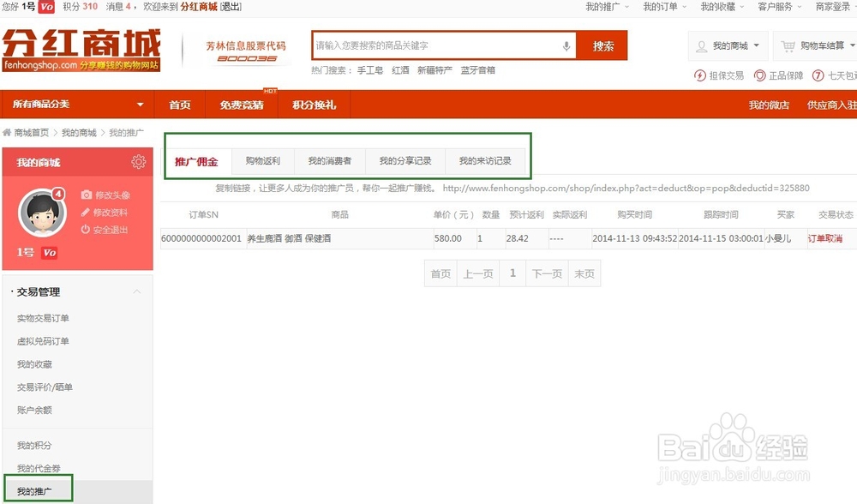Click hot search term 蓝牙音箱
Image resolution: width=857 pixels, height=504 pixels.
click(x=477, y=70)
